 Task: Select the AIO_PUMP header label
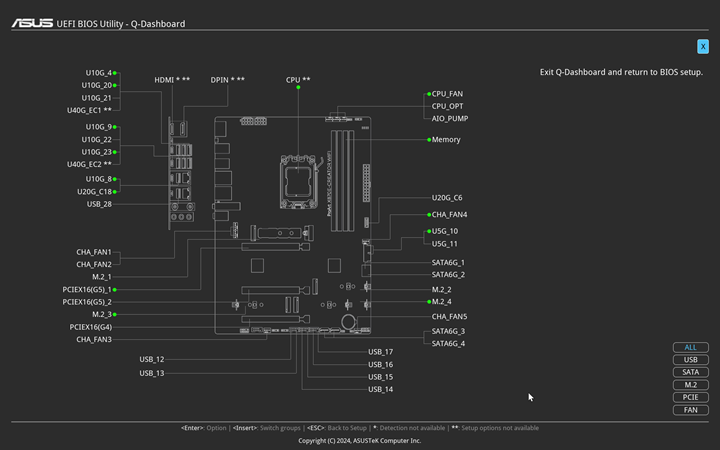[449, 119]
